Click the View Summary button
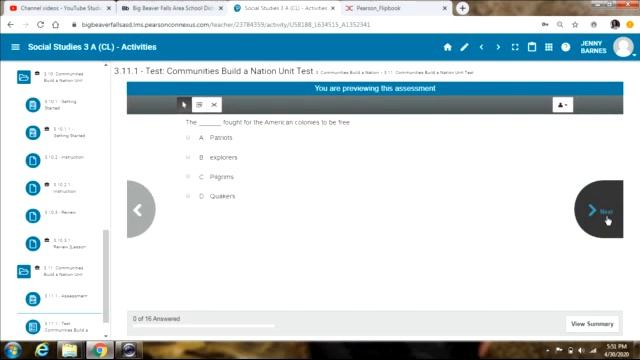Viewport: 640px width, 360px height. pyautogui.click(x=592, y=324)
